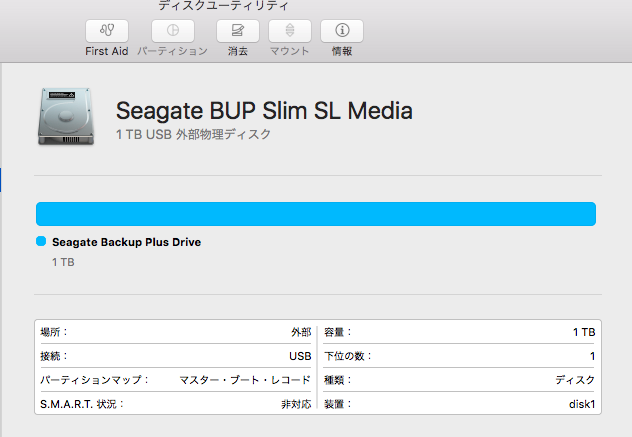Viewport: 632px width, 437px height.
Task: Click the 1 TB USB 外部物理ディスク subtitle
Action: click(x=194, y=134)
